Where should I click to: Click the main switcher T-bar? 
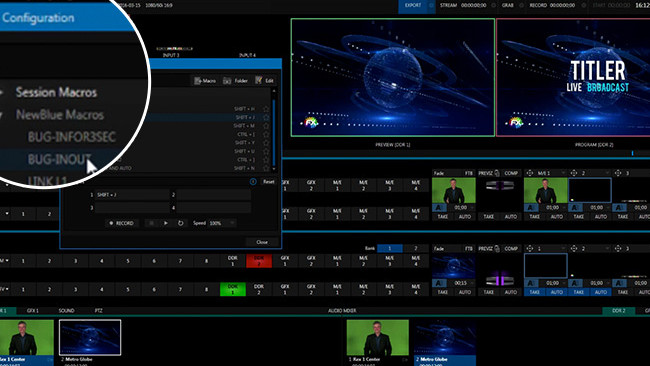[x=500, y=280]
